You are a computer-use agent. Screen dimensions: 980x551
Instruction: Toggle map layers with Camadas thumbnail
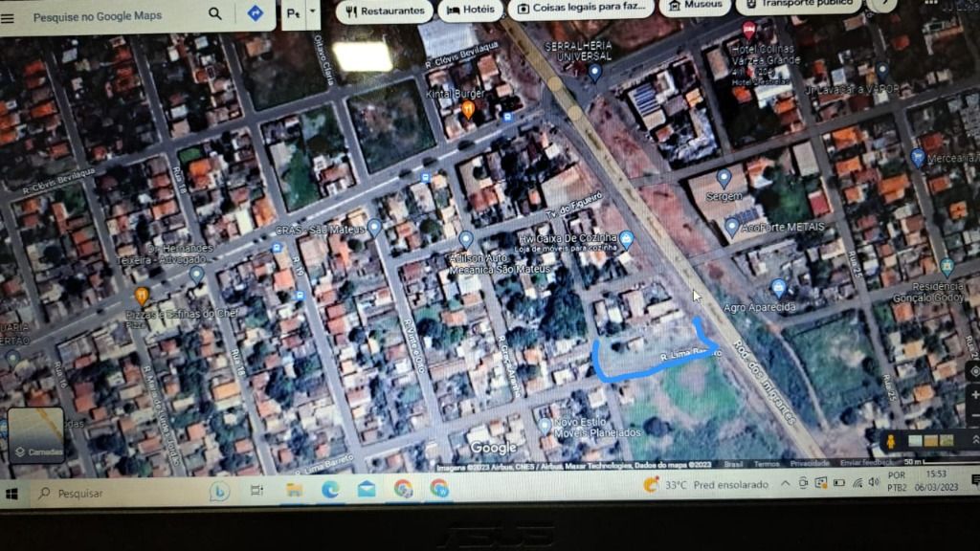coord(36,435)
